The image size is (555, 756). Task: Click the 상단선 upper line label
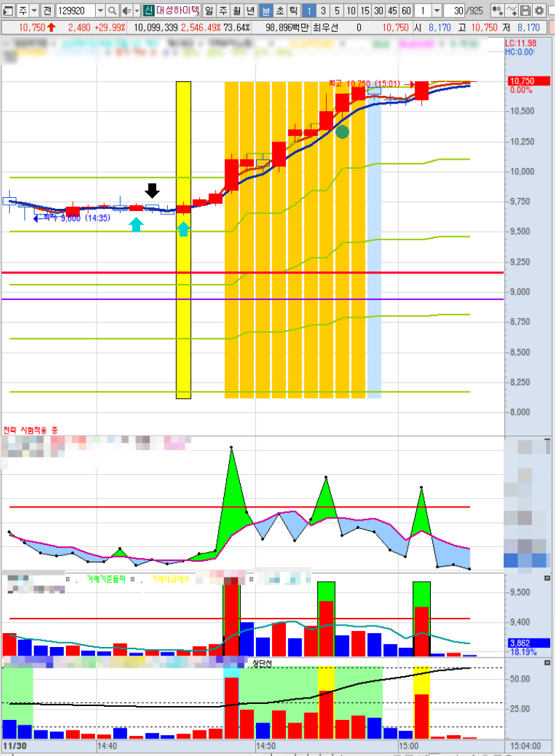[x=262, y=664]
